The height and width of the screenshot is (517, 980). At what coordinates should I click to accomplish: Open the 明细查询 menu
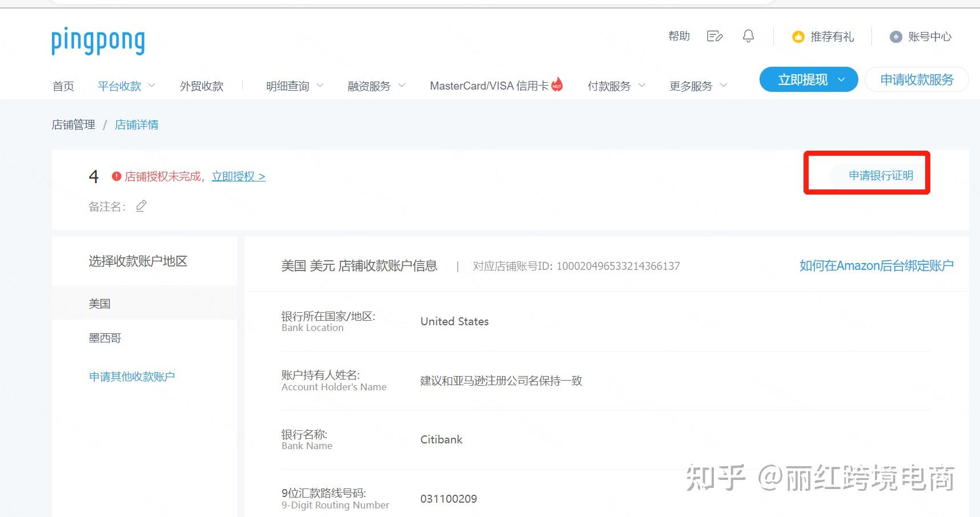[287, 86]
